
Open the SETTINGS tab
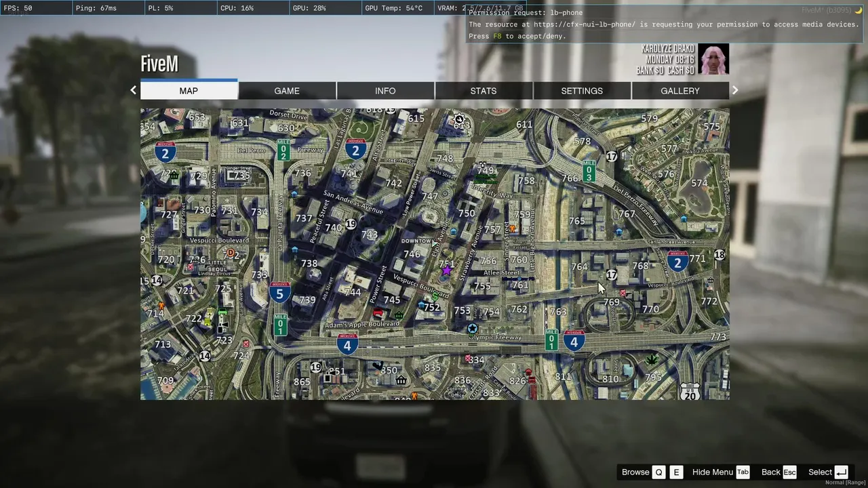(582, 91)
